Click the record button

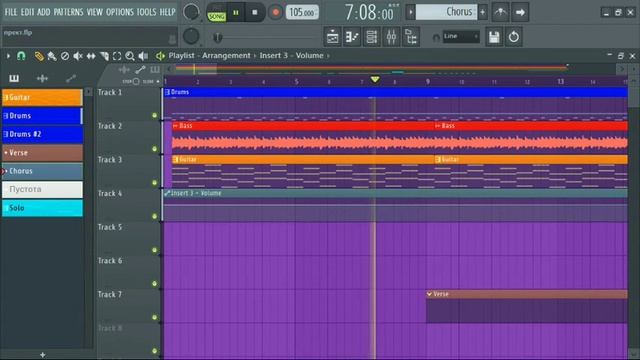coord(276,12)
